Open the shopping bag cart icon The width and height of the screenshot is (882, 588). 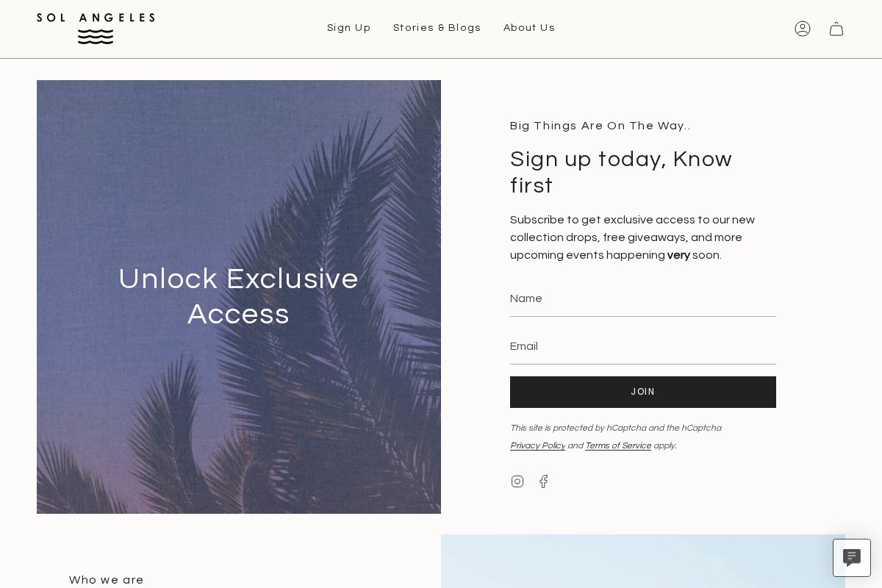point(836,29)
